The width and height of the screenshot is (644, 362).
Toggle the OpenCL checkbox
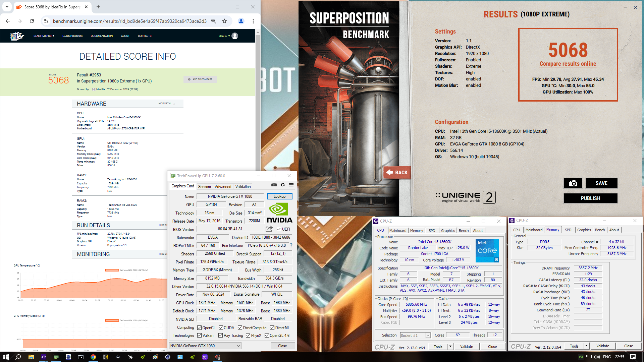[200, 328]
